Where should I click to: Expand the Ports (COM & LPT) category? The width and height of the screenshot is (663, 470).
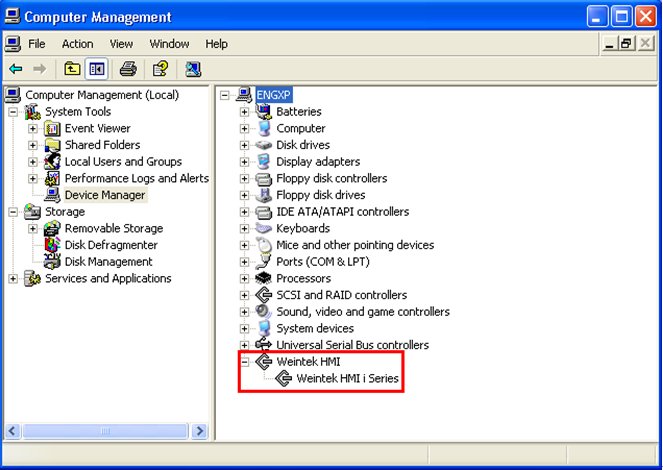244,262
